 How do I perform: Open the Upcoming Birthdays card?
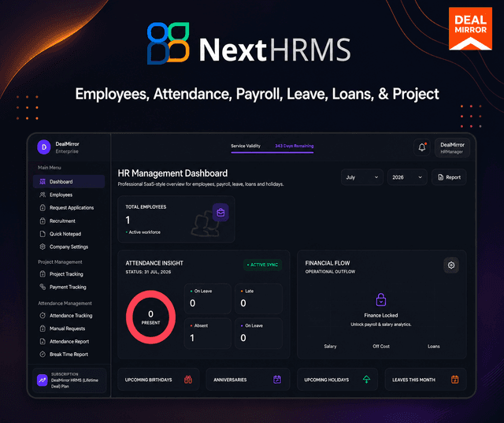click(158, 380)
